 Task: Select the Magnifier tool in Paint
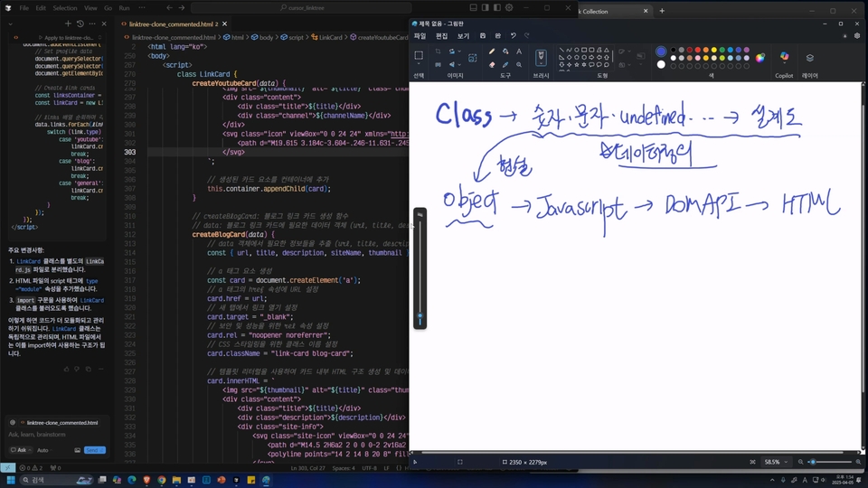[519, 65]
